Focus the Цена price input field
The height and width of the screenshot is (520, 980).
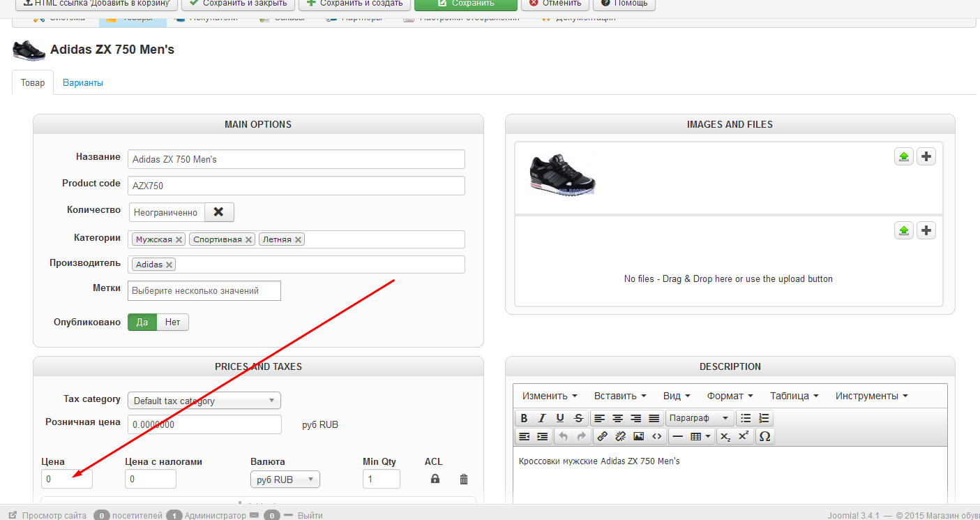pos(67,480)
